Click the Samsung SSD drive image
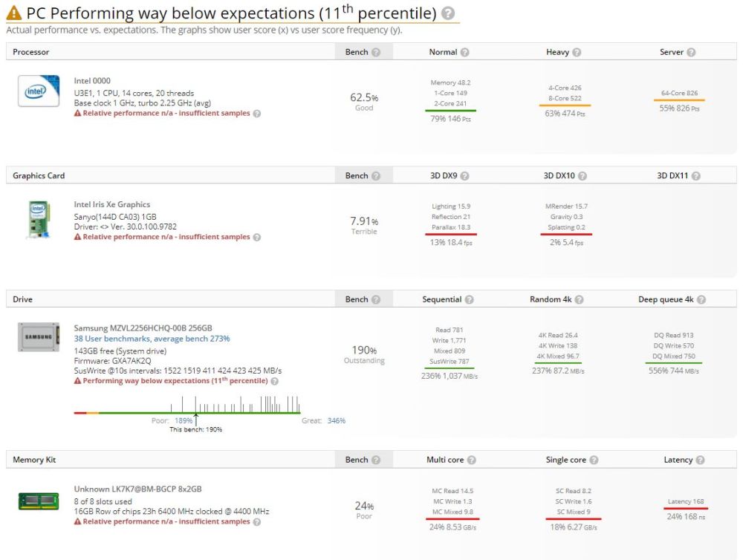Screen dimensions: 743x560 pos(39,337)
